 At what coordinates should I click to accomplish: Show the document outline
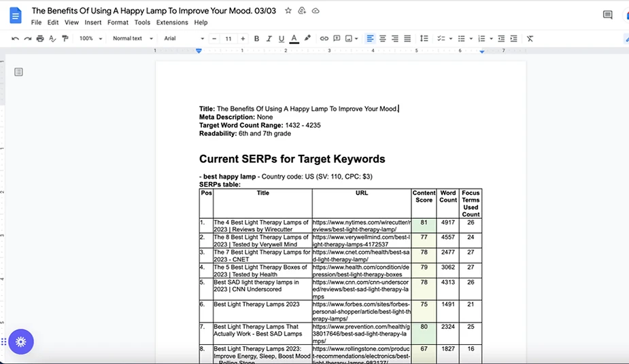(18, 72)
